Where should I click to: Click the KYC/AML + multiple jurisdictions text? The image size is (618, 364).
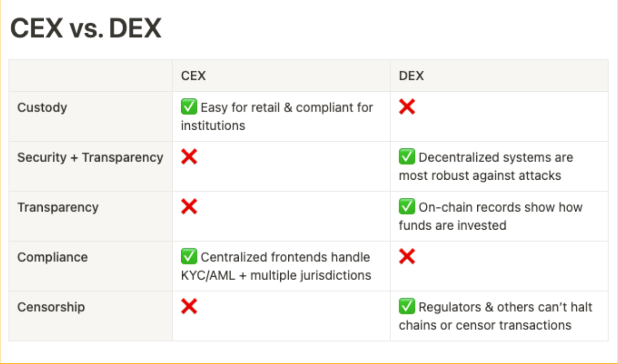[276, 275]
